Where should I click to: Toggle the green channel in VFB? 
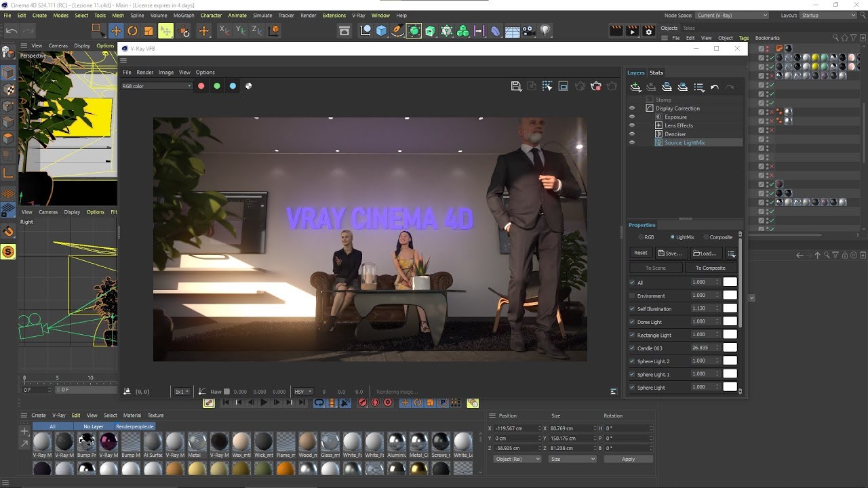coord(217,86)
